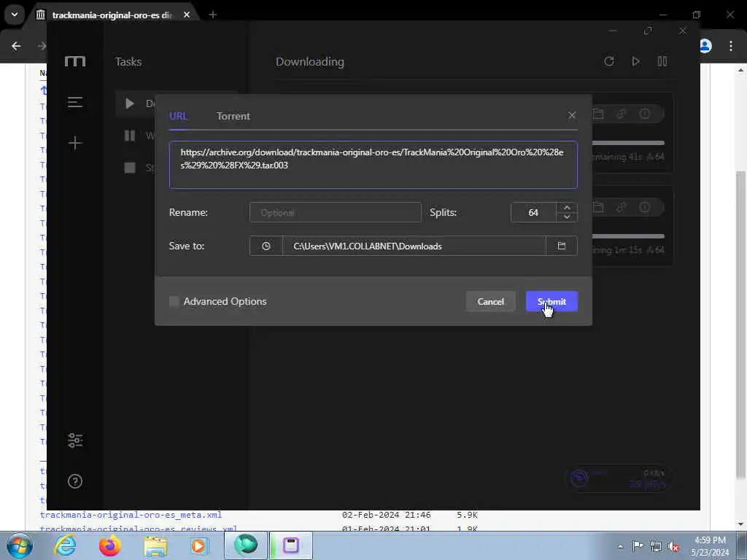747x560 pixels.
Task: Browse for save folder icon
Action: click(x=562, y=246)
